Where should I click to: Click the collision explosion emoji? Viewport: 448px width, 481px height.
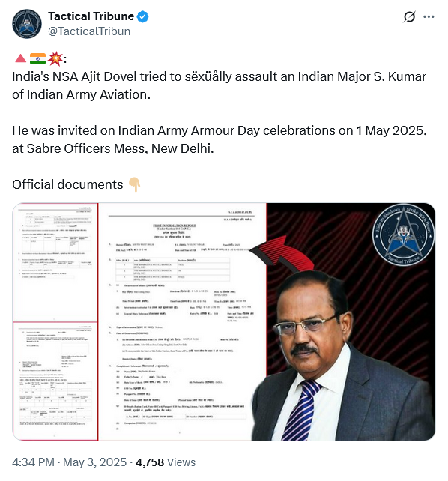click(55, 58)
